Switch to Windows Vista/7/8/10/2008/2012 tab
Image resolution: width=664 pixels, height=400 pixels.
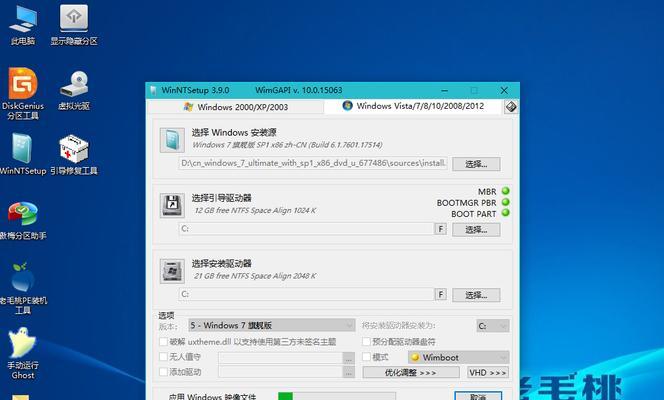[x=413, y=106]
